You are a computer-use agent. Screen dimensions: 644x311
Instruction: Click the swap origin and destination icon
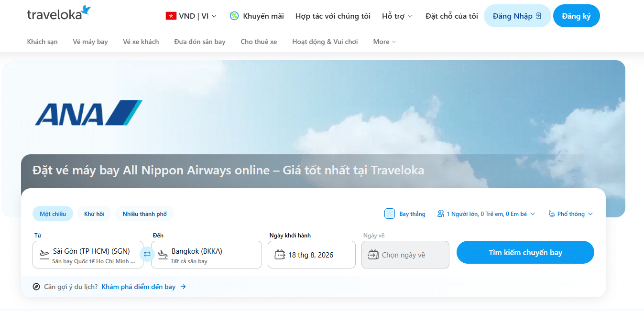pos(147,254)
